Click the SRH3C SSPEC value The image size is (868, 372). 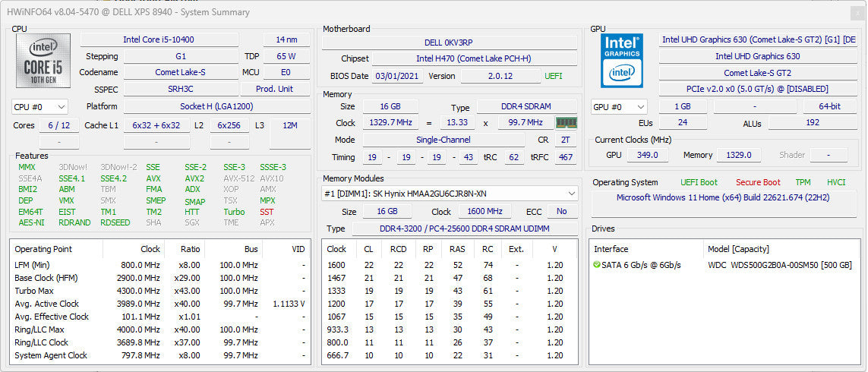[x=181, y=89]
